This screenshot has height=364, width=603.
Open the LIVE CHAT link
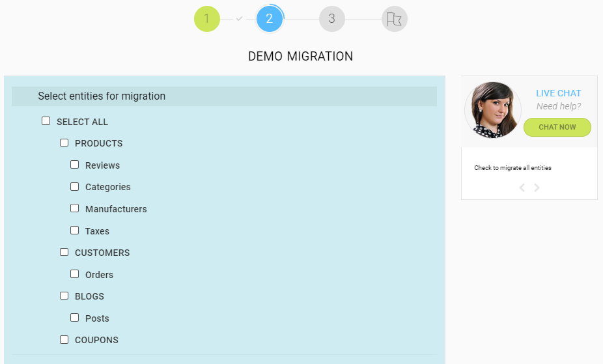pos(558,93)
